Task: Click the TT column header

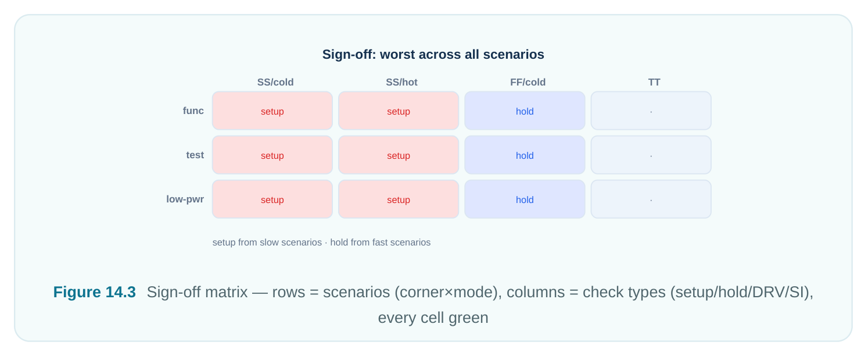Action: coord(654,82)
